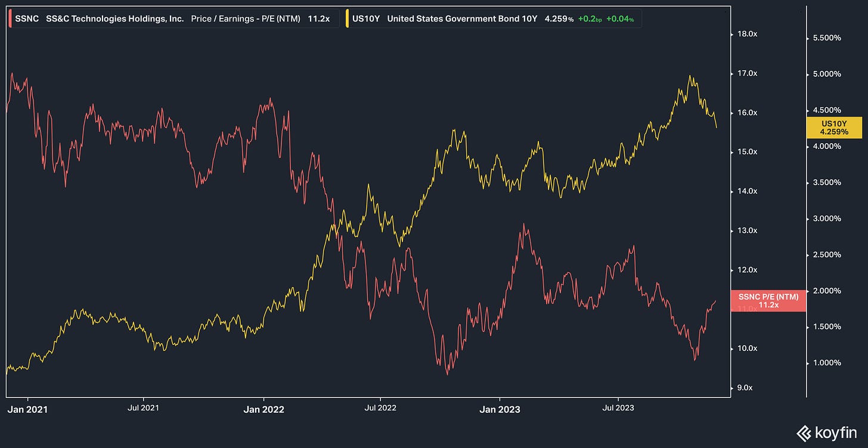This screenshot has height=448, width=868.
Task: Click the yellow US10Y legend color bar
Action: click(x=349, y=18)
